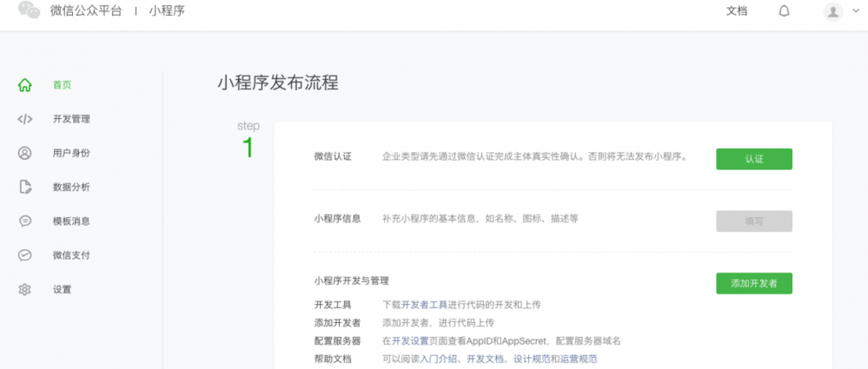Image resolution: width=868 pixels, height=369 pixels.
Task: Click the 小程序发布流程 heading
Action: [277, 83]
